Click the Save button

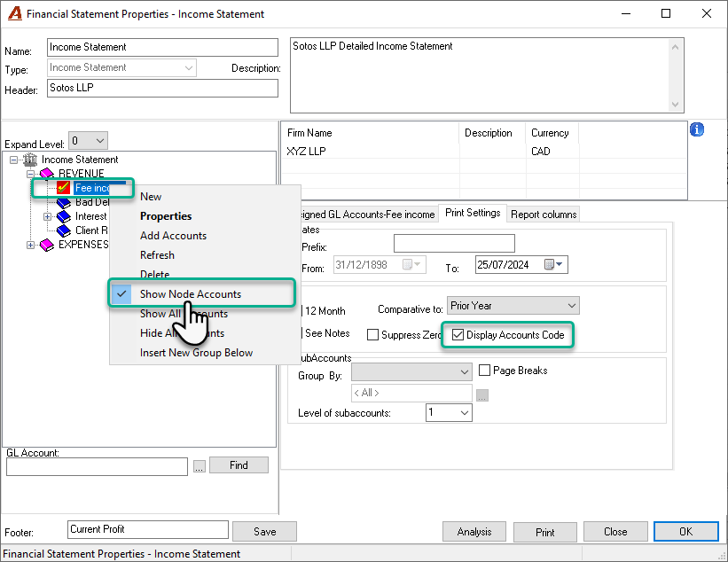(x=264, y=531)
